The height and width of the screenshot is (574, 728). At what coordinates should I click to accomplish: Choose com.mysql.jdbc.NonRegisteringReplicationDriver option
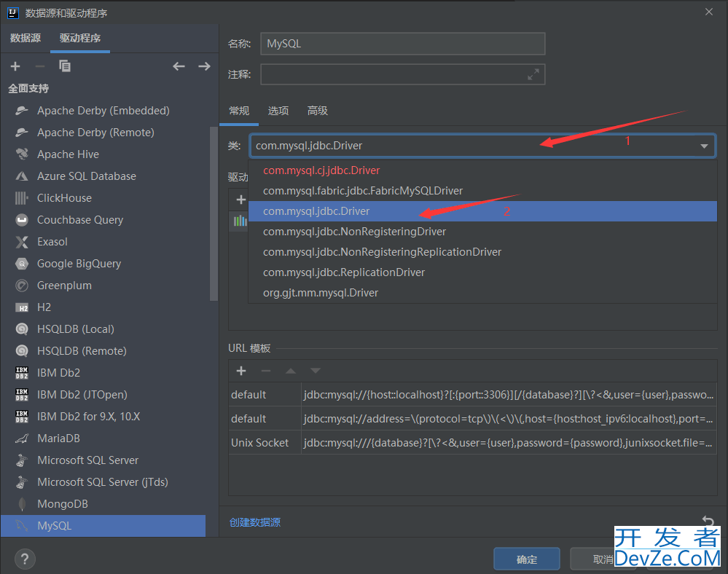(483, 252)
